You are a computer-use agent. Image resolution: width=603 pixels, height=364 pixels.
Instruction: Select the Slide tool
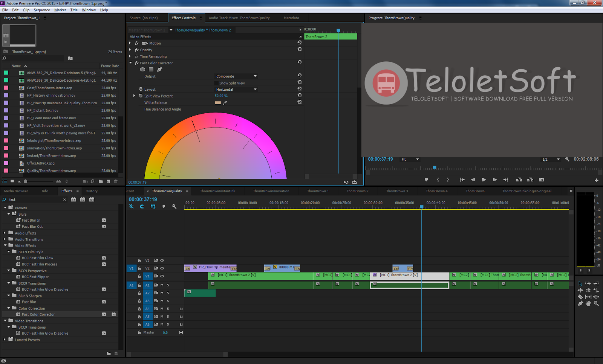coord(596,297)
